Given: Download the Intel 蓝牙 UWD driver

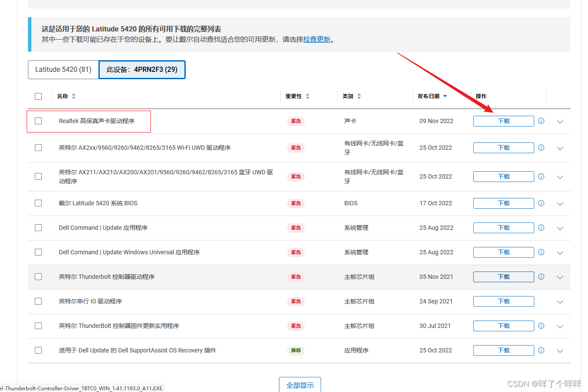Looking at the screenshot, I should point(504,176).
